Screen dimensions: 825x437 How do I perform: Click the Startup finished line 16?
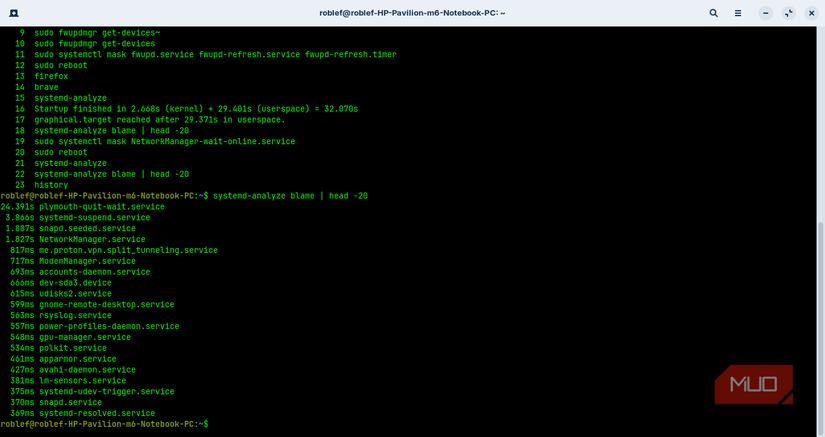click(186, 109)
